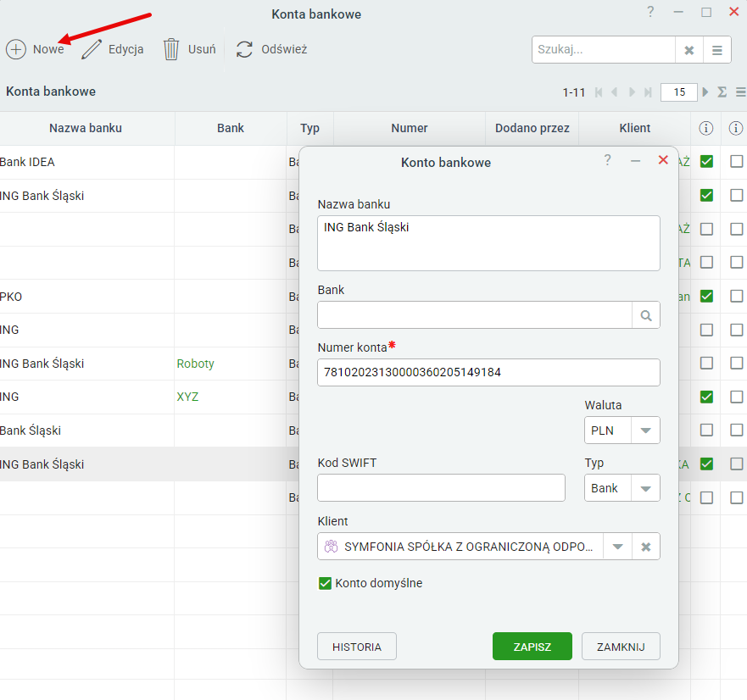Minimize the Konto bankowe dialog
The width and height of the screenshot is (747, 700).
tap(636, 161)
